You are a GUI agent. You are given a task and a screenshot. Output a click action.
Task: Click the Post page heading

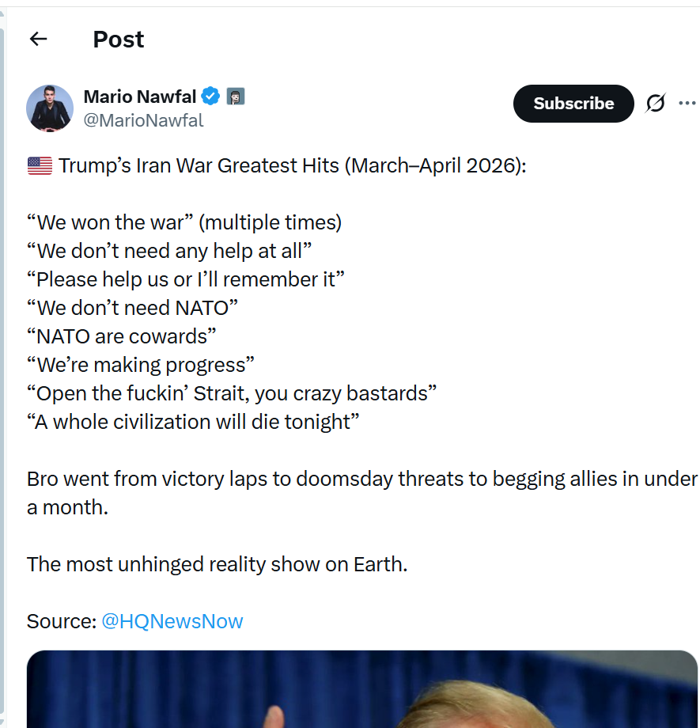(x=119, y=39)
